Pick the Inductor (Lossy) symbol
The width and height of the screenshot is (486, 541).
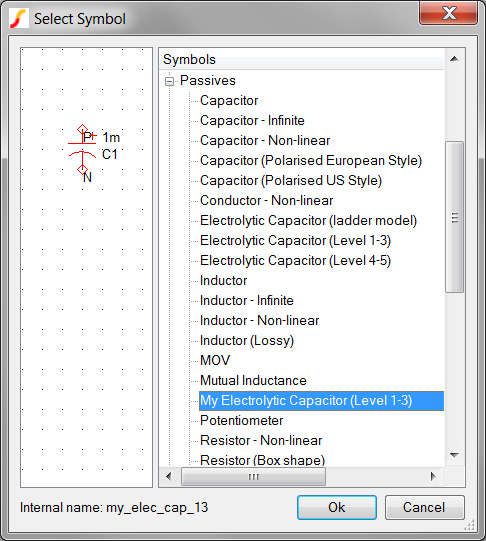[x=247, y=341]
